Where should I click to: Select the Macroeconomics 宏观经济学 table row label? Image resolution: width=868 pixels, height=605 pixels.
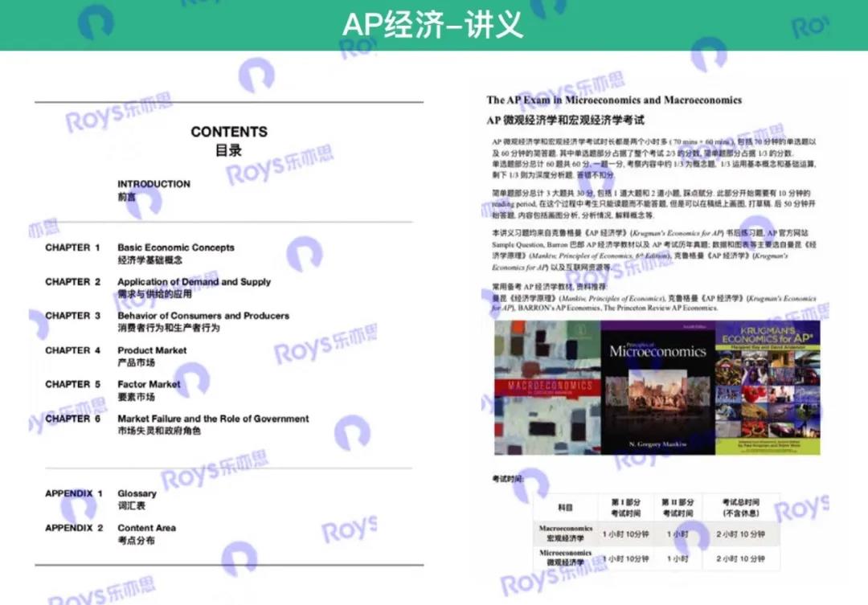click(565, 533)
